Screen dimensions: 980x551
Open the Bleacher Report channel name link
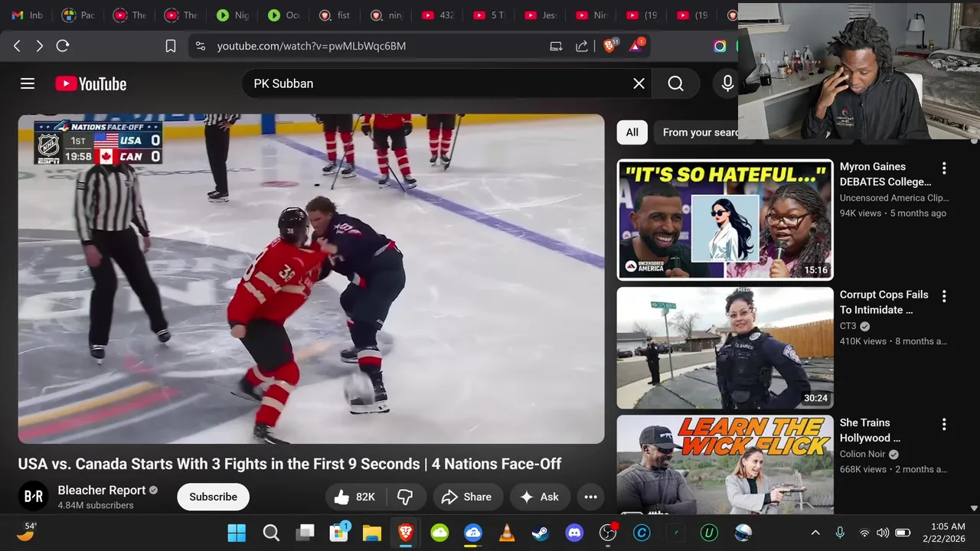pos(102,490)
